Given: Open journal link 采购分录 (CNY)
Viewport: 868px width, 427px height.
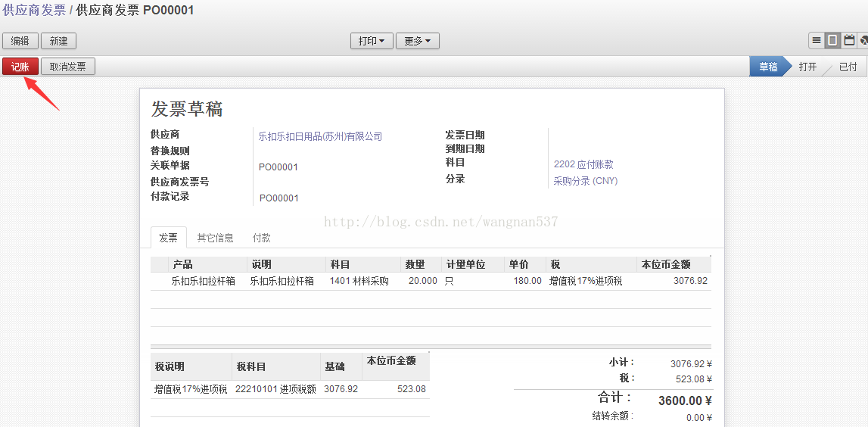Looking at the screenshot, I should pos(586,181).
